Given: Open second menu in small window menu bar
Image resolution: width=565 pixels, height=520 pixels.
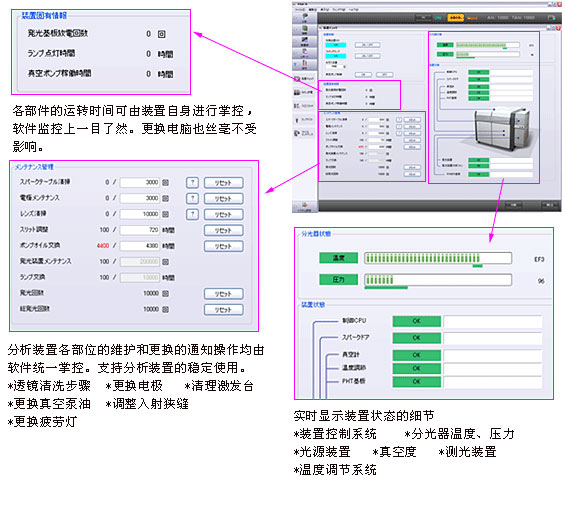Looking at the screenshot, I should click(x=313, y=9).
